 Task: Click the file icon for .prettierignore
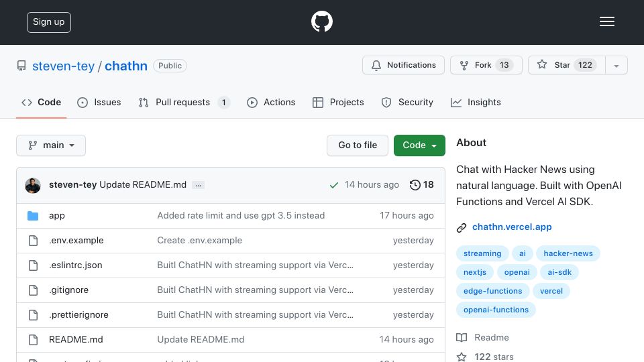tap(34, 315)
